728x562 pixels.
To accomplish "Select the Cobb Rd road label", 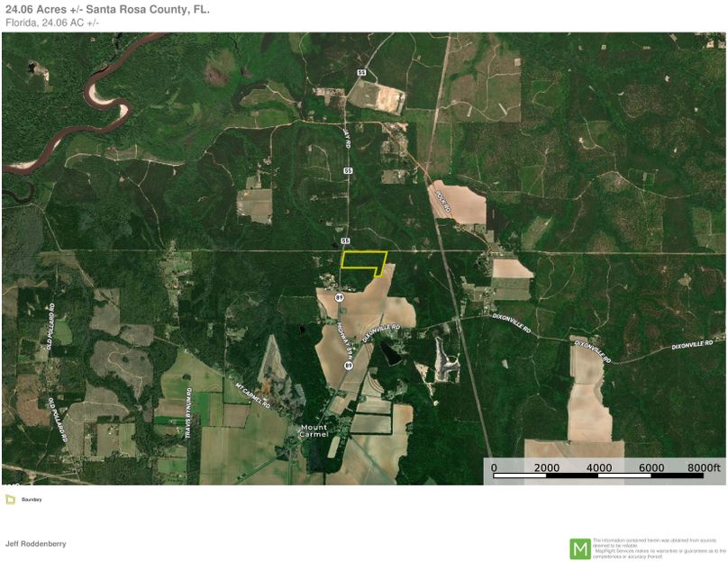I will [x=441, y=203].
